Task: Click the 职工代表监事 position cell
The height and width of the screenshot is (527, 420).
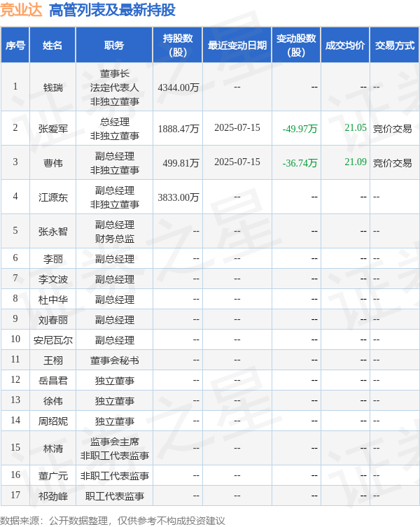Action: coord(114,496)
